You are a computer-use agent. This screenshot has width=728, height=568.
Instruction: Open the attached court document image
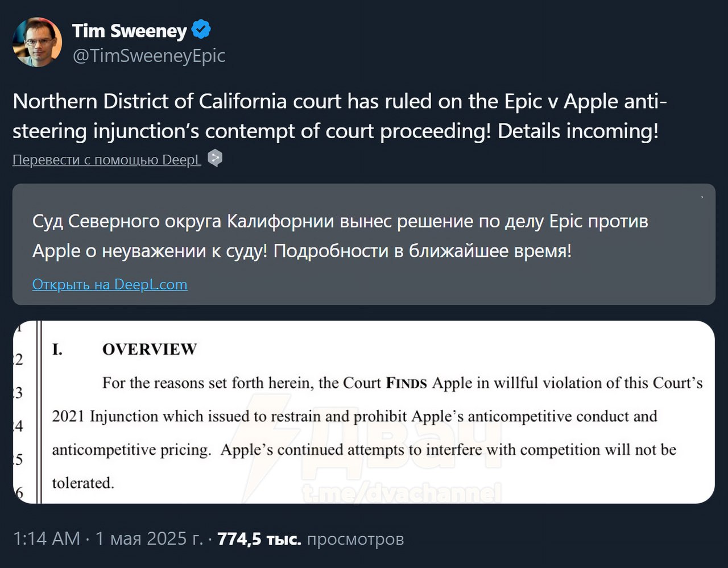pos(364,412)
